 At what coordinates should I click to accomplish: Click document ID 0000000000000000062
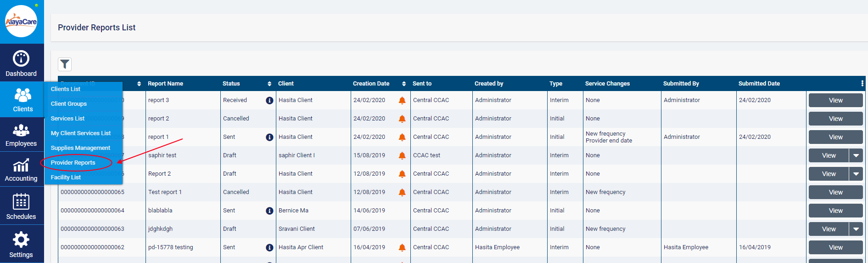(92, 247)
